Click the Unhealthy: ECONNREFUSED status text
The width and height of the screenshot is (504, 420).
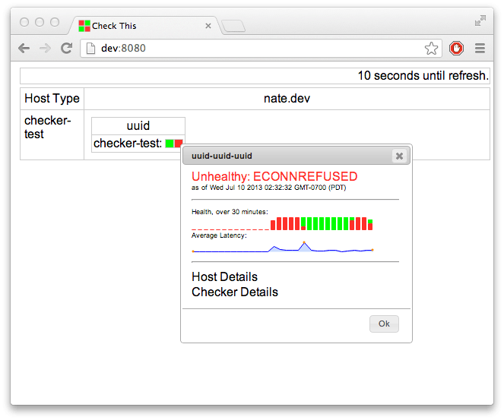274,176
